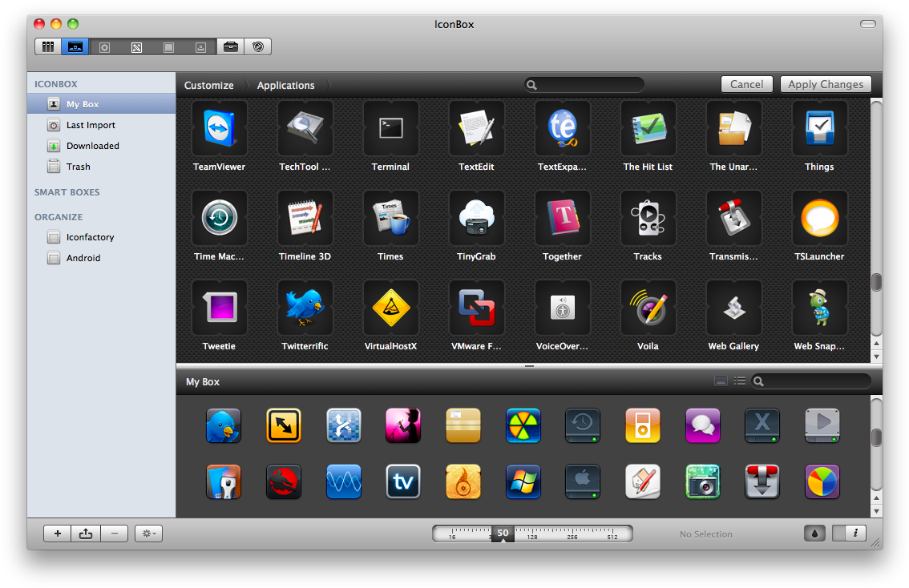Select the Things app icon

[x=820, y=128]
